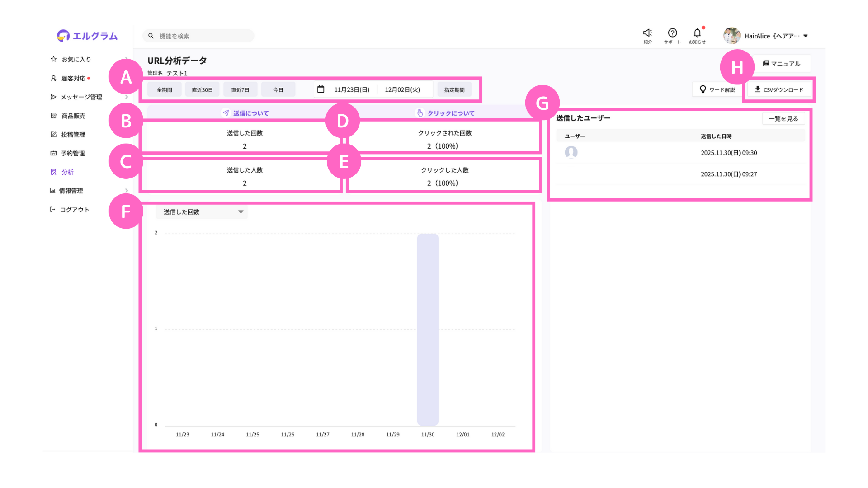Open the サポート help icon
Viewport: 868px width, 488px height.
(672, 33)
